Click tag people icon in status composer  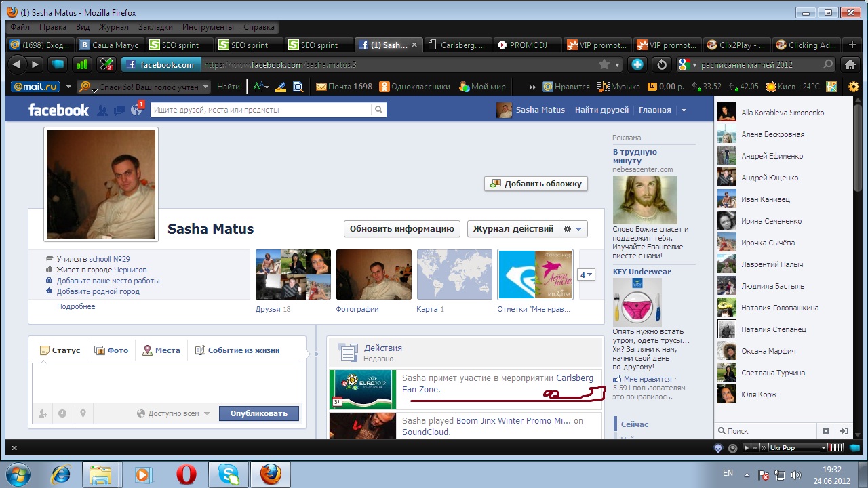[43, 413]
